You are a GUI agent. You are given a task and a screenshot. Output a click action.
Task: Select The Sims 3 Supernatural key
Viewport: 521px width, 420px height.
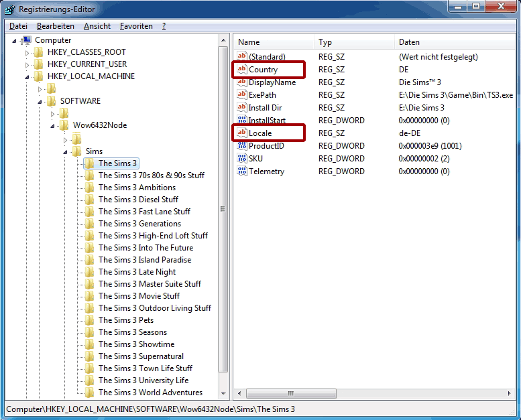[x=141, y=356]
